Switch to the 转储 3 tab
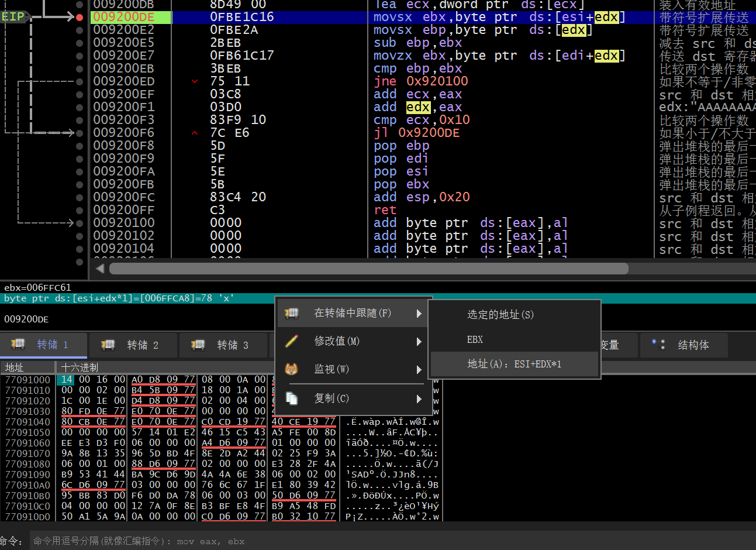Image resolution: width=756 pixels, height=550 pixels. pos(223,345)
